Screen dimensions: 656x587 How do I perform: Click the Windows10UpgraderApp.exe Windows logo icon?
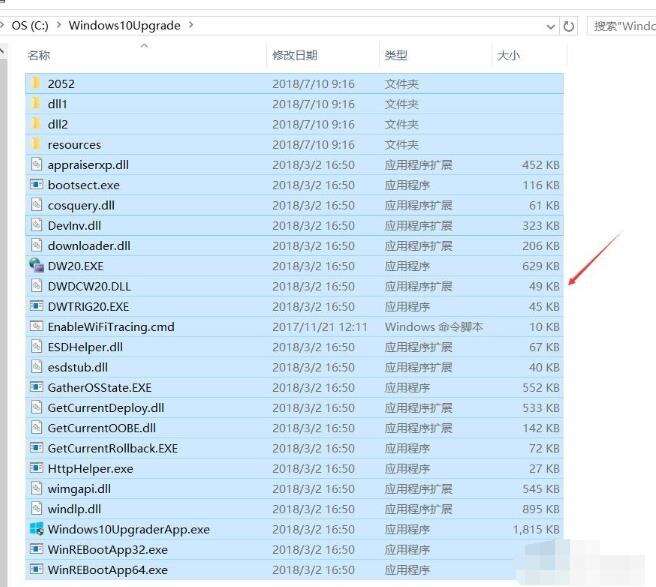[x=36, y=528]
